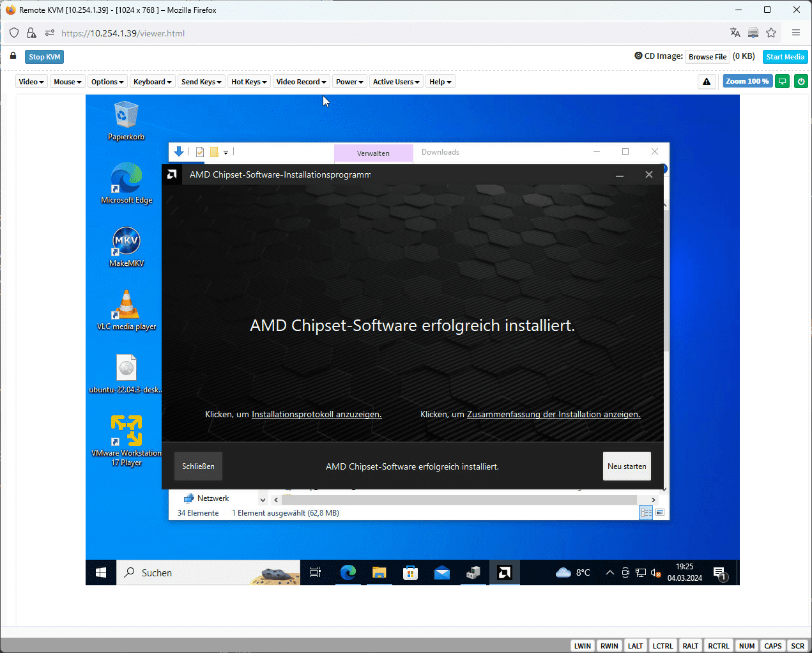This screenshot has width=812, height=653.
Task: Click Firefox translate page icon
Action: [x=735, y=33]
